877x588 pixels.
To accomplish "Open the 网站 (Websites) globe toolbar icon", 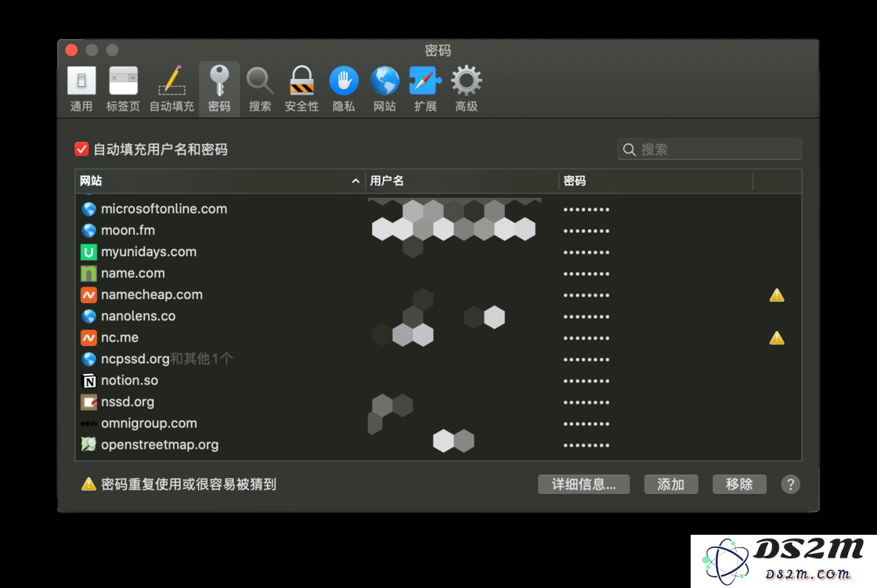I will [384, 81].
